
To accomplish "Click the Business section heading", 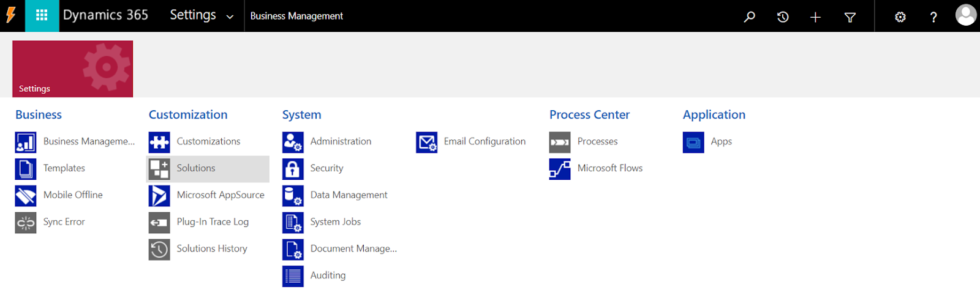I will pos(39,114).
